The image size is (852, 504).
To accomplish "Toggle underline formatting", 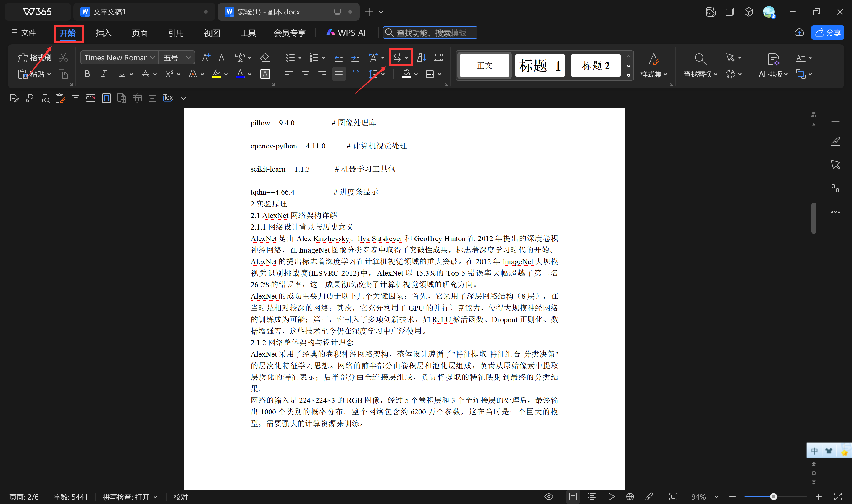I will click(122, 74).
